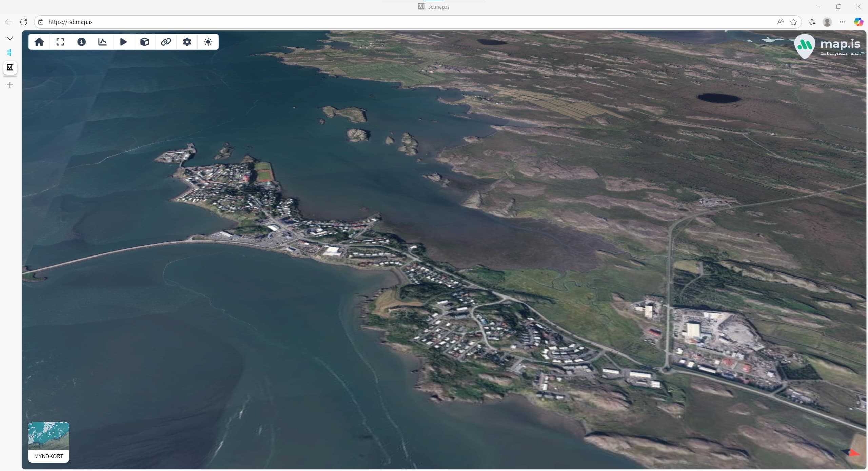Click the red compass arrow
The height and width of the screenshot is (471, 868).
853,453
